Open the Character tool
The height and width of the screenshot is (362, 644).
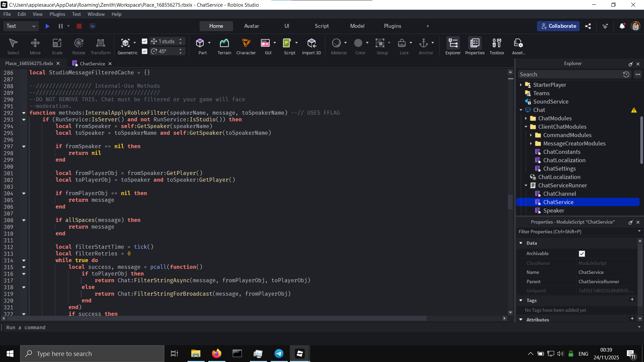(246, 43)
